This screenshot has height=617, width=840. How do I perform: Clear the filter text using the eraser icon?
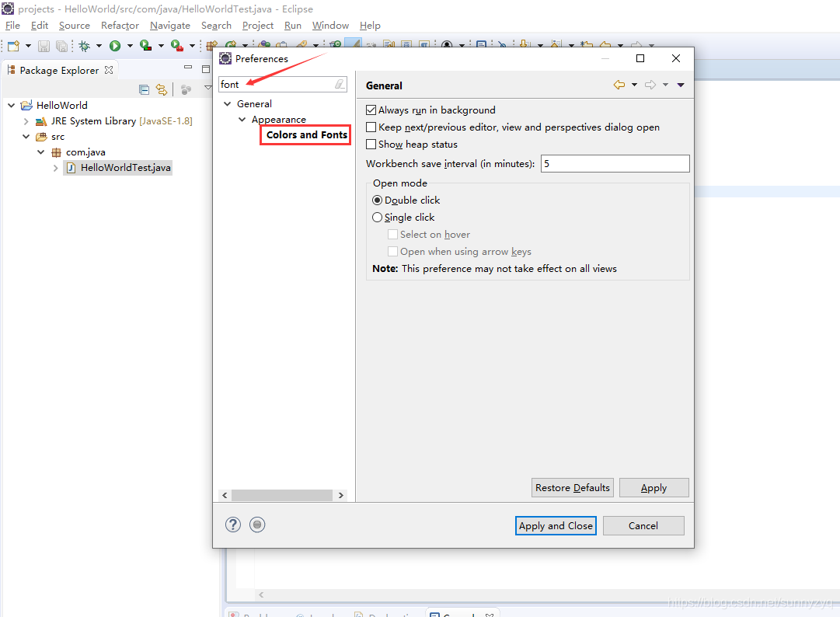tap(340, 84)
